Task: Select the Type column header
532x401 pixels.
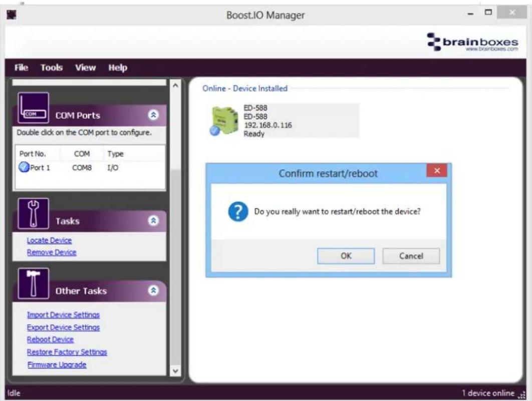Action: click(115, 154)
